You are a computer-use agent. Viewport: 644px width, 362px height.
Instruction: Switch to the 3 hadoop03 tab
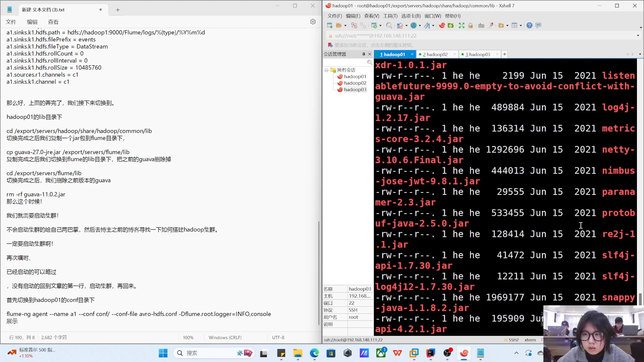tap(478, 54)
